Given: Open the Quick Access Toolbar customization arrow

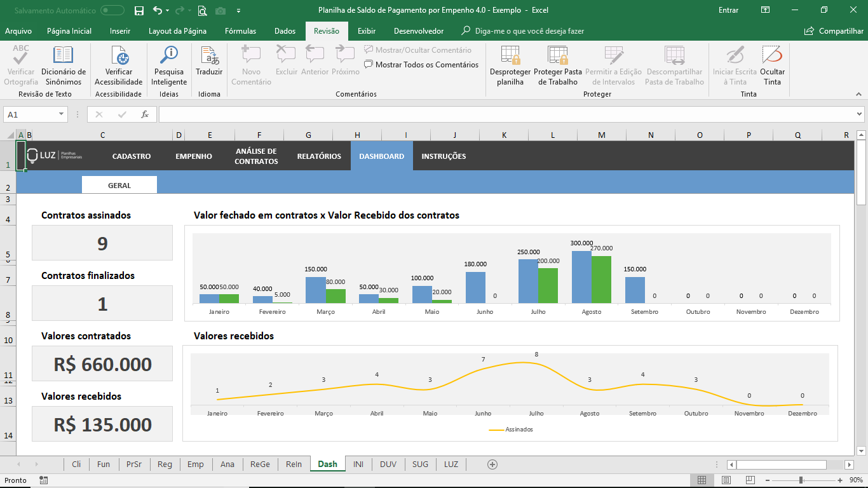Looking at the screenshot, I should 238,11.
